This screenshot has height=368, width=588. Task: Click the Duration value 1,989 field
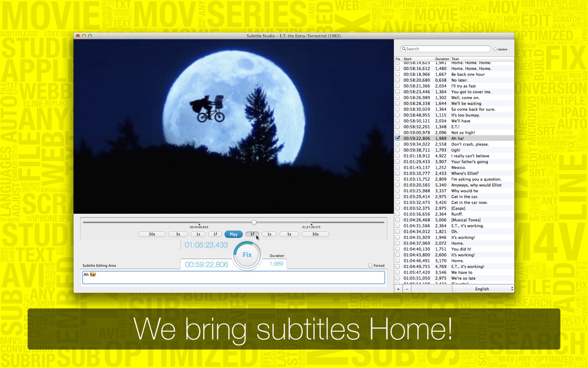click(x=276, y=264)
